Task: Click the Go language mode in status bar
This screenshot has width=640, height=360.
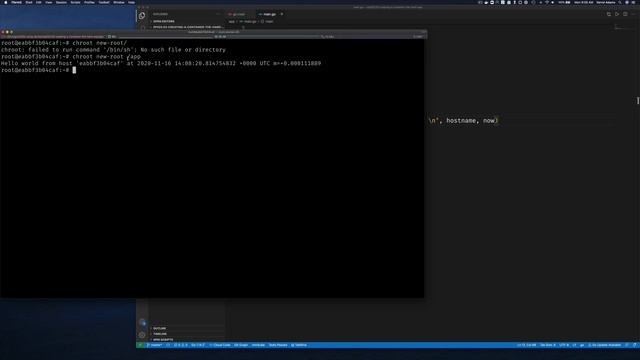Action: 582,345
